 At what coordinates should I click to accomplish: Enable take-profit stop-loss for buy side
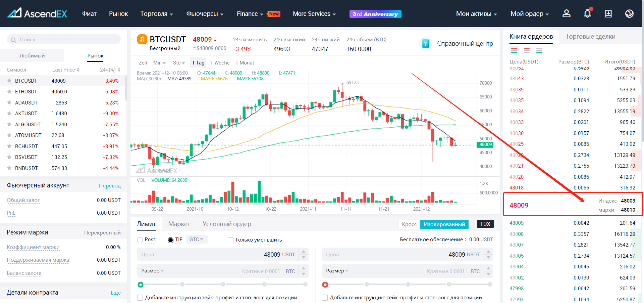(x=140, y=298)
